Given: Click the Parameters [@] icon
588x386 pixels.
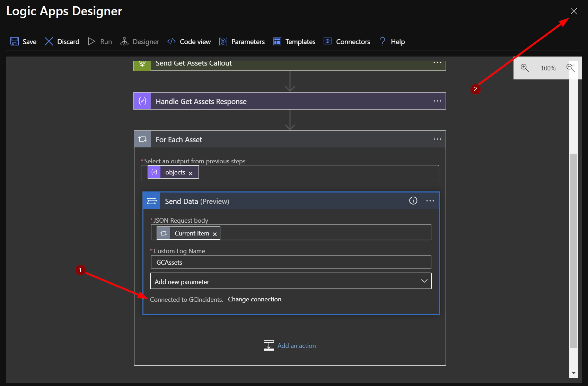Looking at the screenshot, I should click(x=223, y=42).
